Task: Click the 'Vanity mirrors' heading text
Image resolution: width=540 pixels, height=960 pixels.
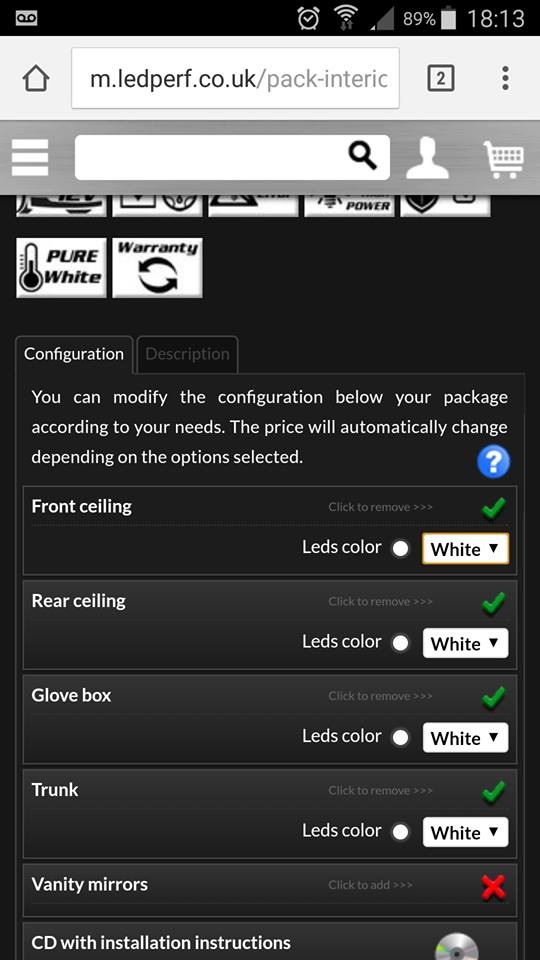Action: [x=89, y=885]
